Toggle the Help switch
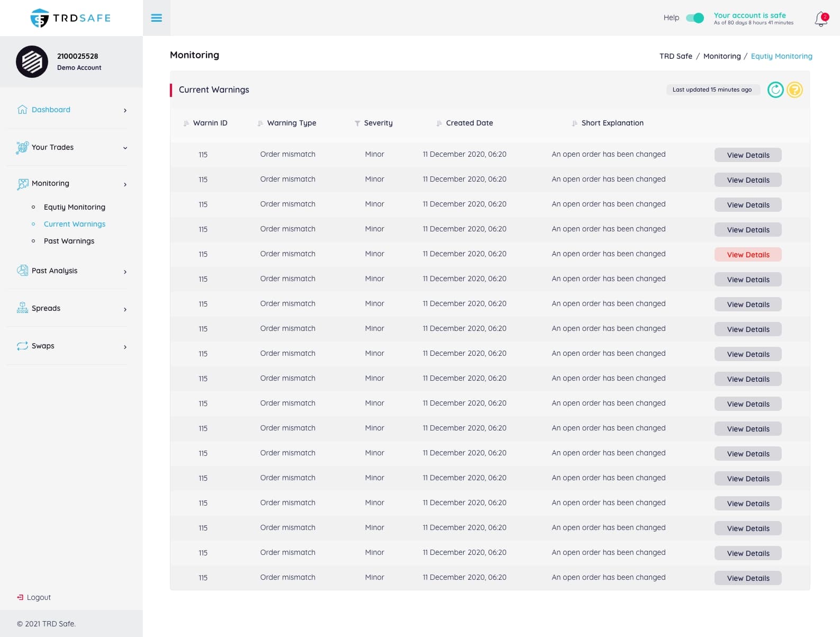840x637 pixels. click(694, 18)
